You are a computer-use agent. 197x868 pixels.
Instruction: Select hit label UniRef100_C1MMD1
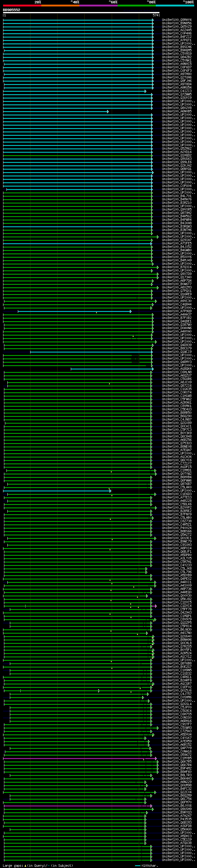177,470
